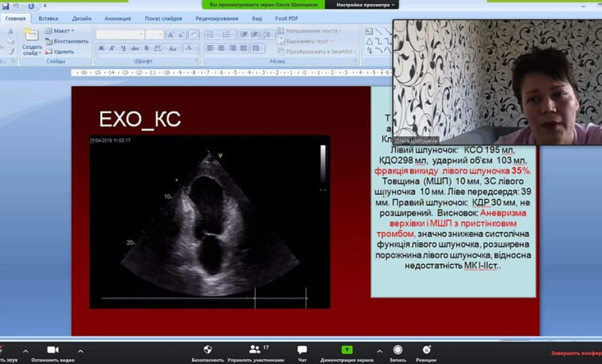Open the Анимация ribbon tab

pyautogui.click(x=118, y=18)
